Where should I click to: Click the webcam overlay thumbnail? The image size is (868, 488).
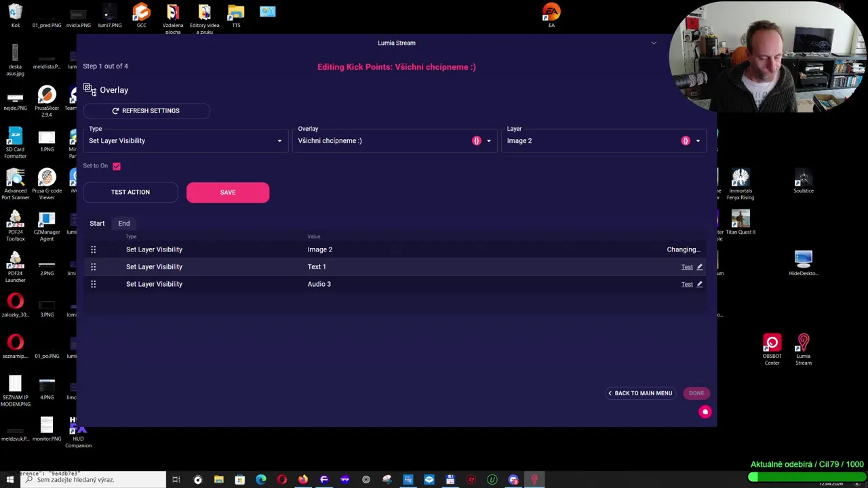(x=766, y=56)
